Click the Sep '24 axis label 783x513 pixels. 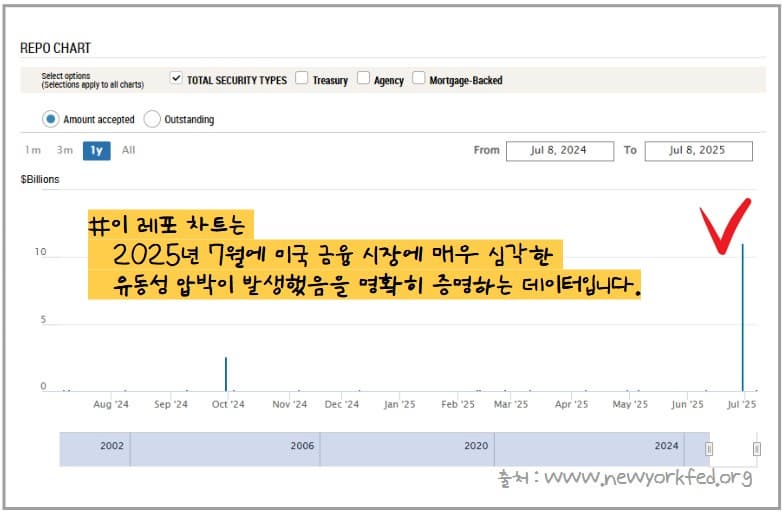[171, 404]
